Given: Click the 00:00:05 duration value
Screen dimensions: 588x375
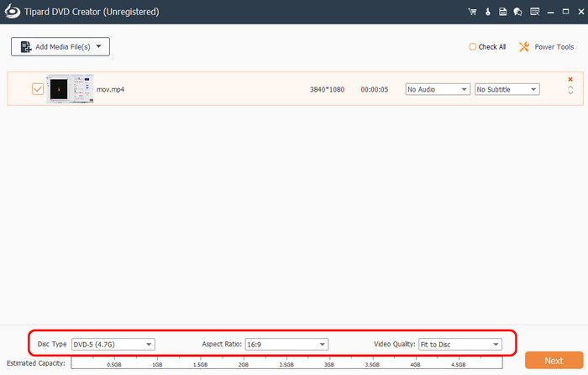Looking at the screenshot, I should coord(375,89).
